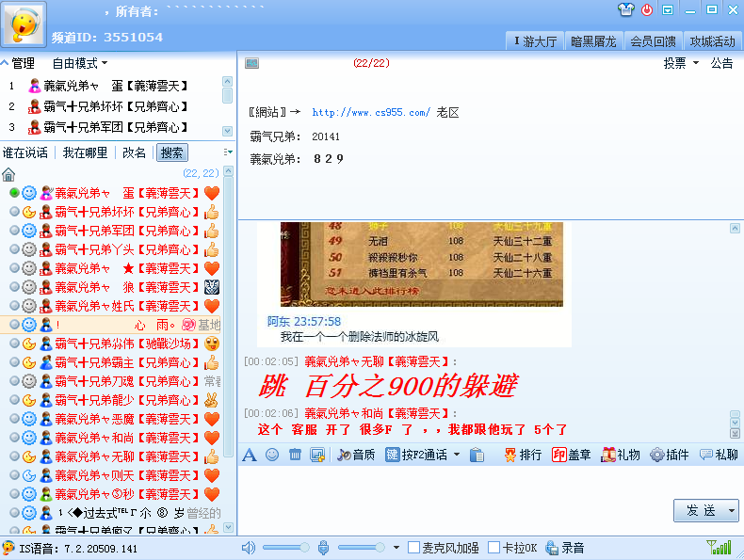
Task: Switch to the 暗黑屠龙 tab
Action: point(593,41)
